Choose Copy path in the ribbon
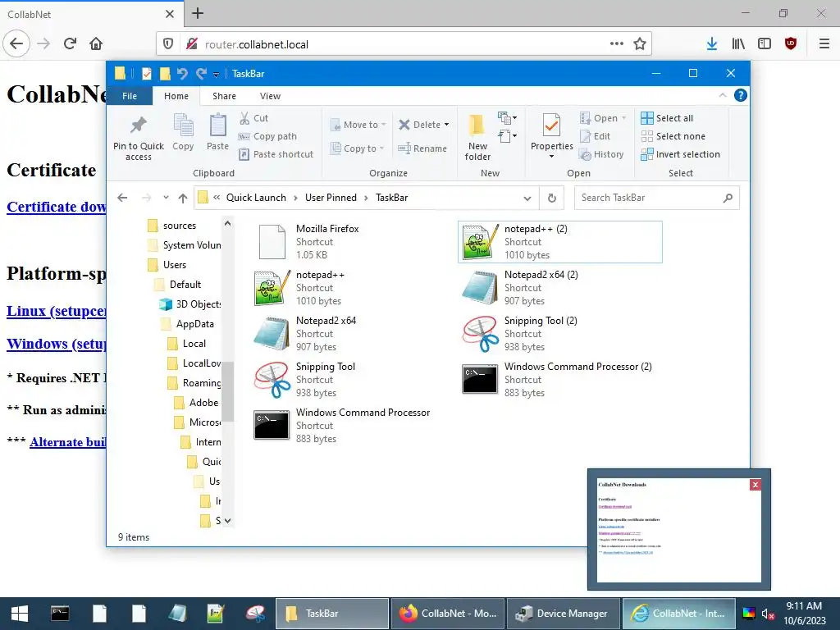This screenshot has height=630, width=840. click(x=268, y=136)
